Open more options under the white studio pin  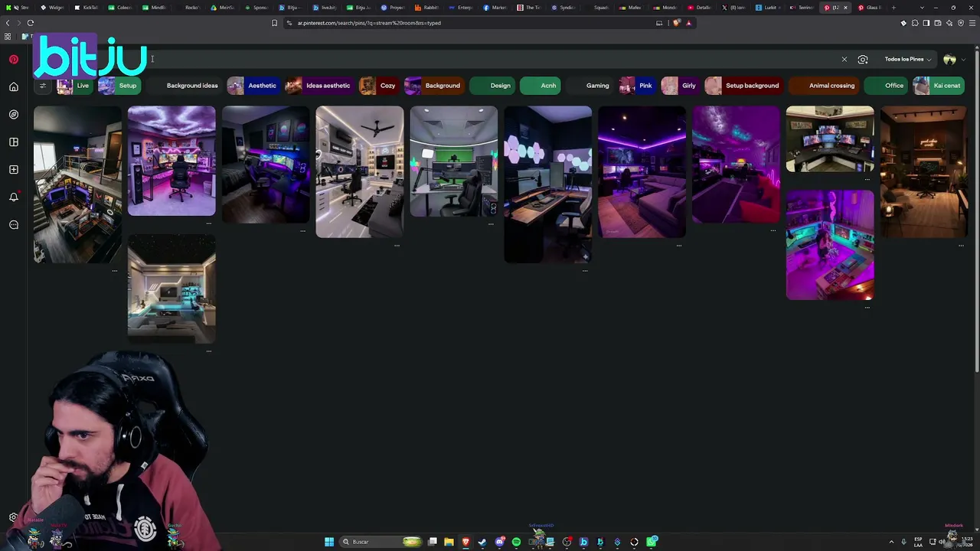397,246
